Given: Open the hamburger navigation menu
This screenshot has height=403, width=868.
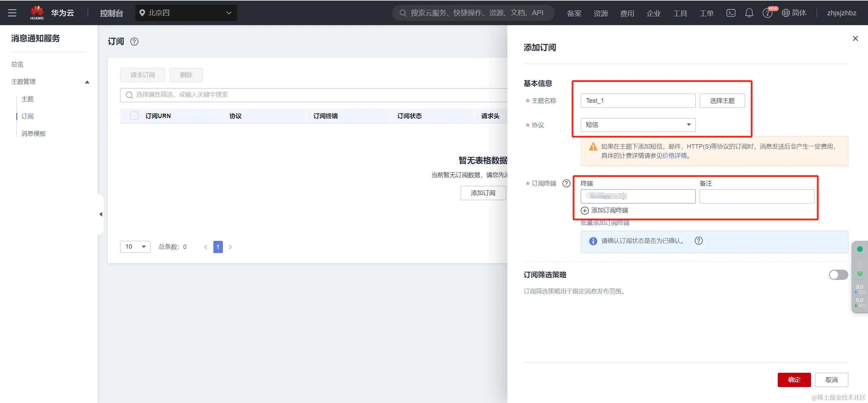Looking at the screenshot, I should 12,13.
